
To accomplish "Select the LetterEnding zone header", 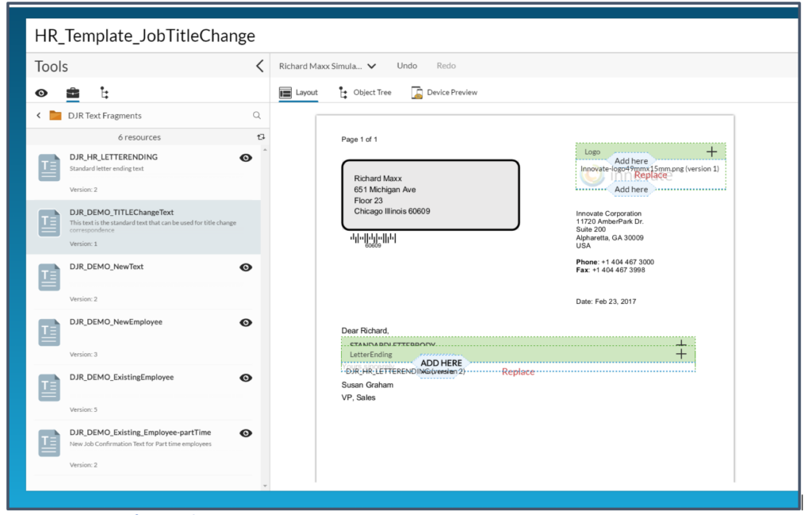I will tap(518, 355).
